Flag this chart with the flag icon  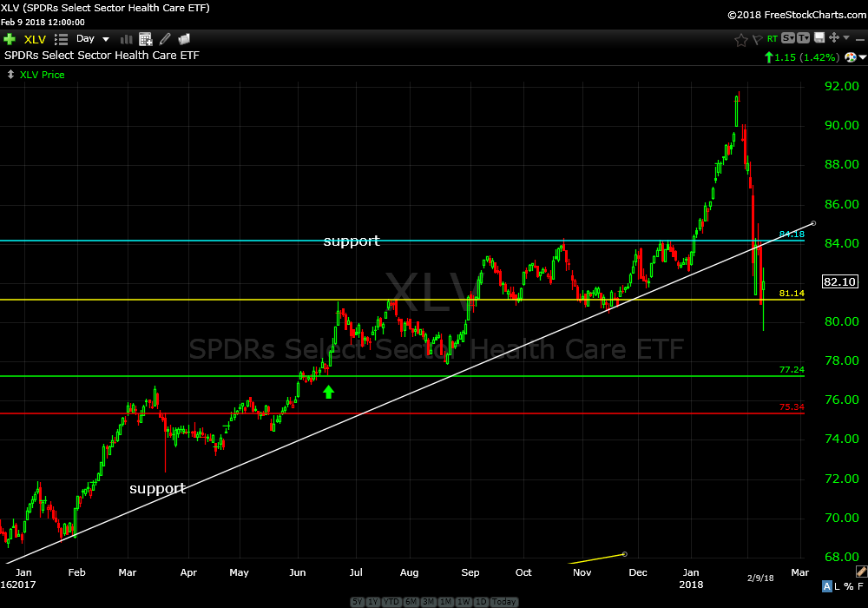coord(757,39)
